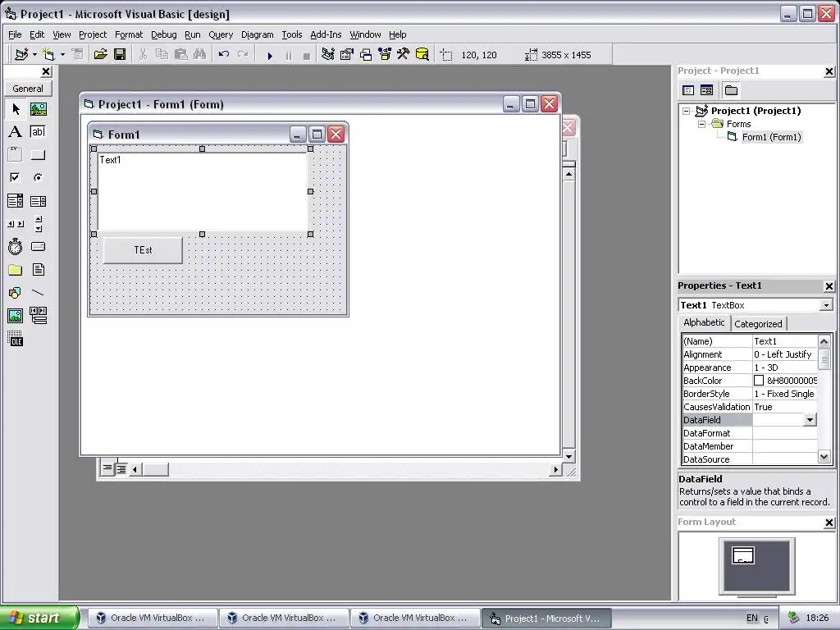
Task: Select the Line tool in toolbox
Action: [38, 293]
